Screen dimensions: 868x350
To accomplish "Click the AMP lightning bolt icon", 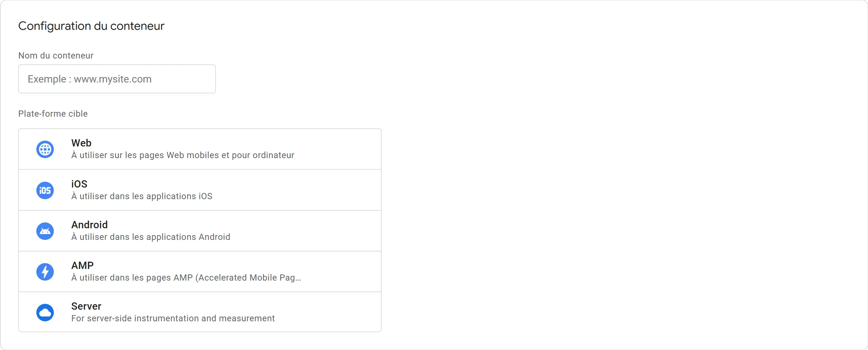I will pyautogui.click(x=45, y=272).
